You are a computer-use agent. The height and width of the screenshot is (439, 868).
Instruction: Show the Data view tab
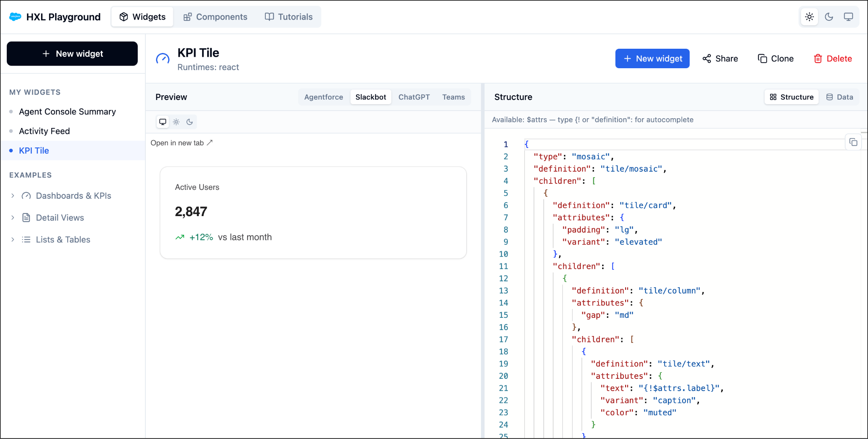pyautogui.click(x=840, y=97)
